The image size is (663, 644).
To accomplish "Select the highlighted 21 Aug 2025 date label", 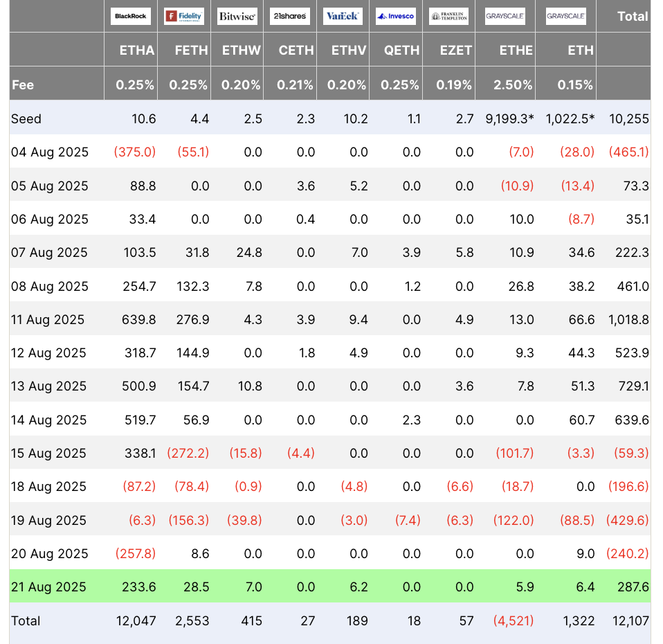I will tap(48, 587).
